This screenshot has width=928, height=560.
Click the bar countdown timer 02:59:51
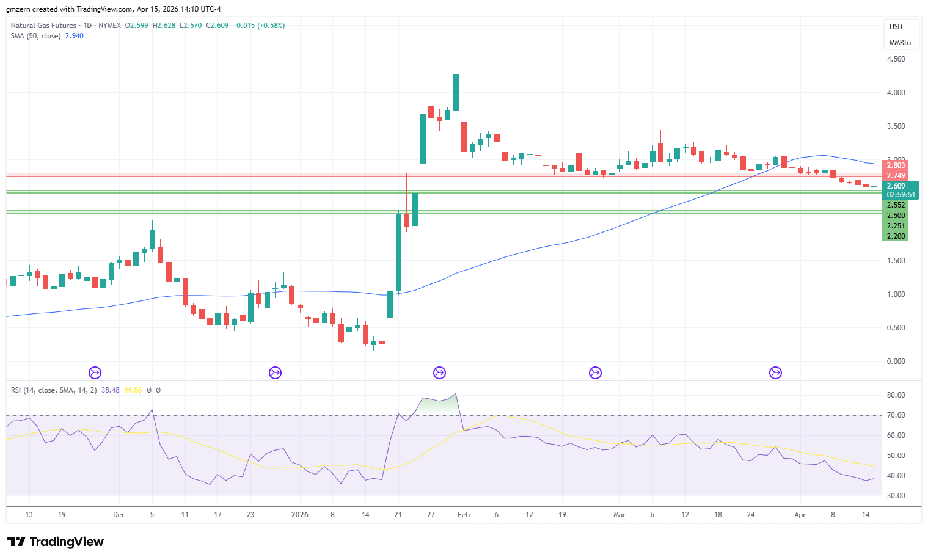[x=901, y=195]
